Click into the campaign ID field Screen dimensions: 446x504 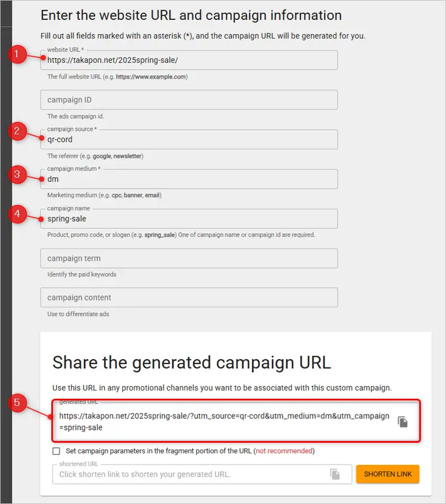tap(190, 100)
